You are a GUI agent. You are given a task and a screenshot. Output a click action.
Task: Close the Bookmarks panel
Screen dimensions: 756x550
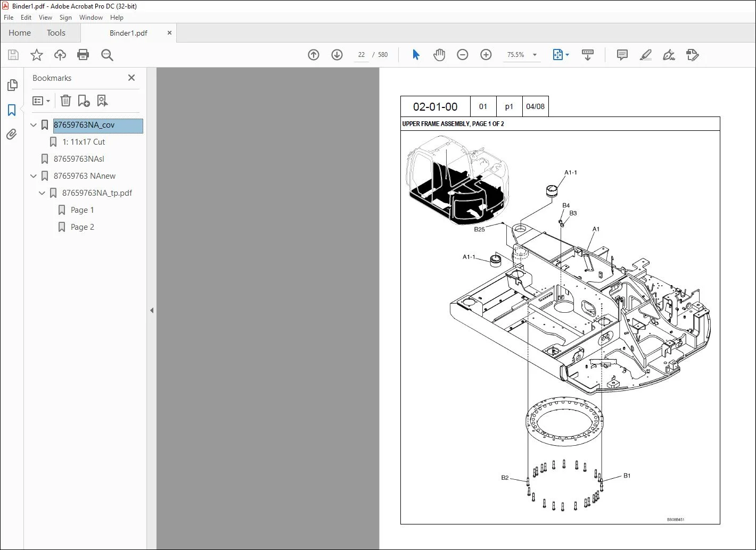132,78
